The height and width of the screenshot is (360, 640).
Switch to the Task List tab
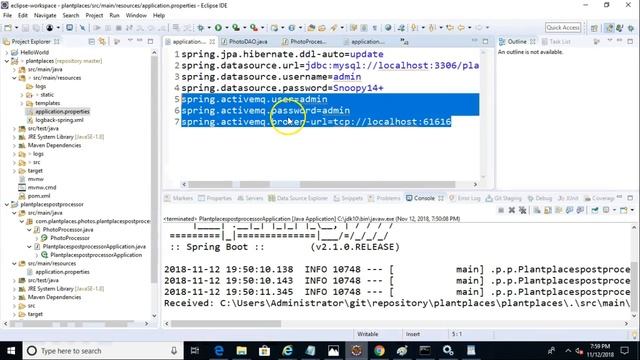point(556,42)
